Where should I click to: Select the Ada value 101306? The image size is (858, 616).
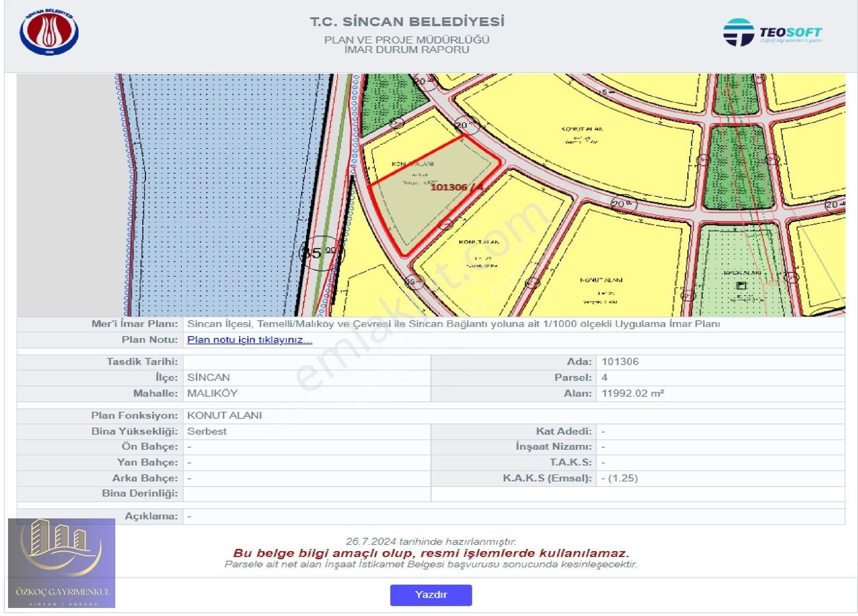[x=619, y=361]
